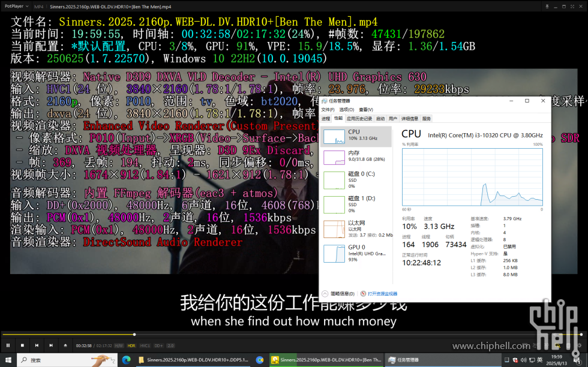Switch to the 应用历史记录 tab

tap(359, 119)
